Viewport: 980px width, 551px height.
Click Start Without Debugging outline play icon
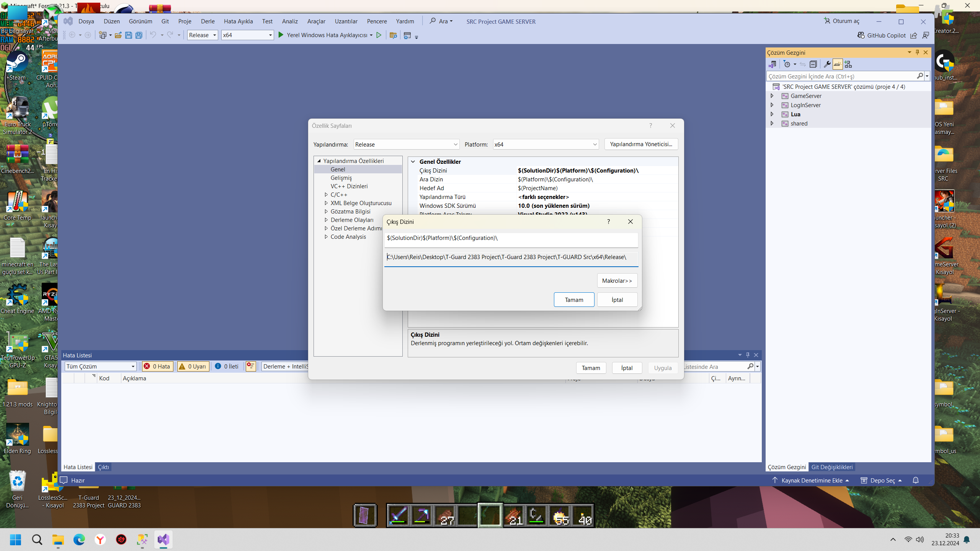pos(379,35)
